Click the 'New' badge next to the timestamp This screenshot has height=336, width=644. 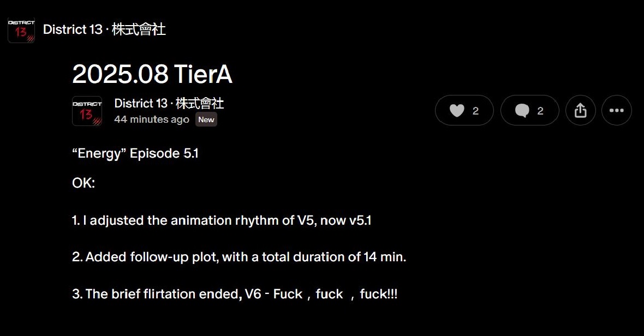click(206, 120)
